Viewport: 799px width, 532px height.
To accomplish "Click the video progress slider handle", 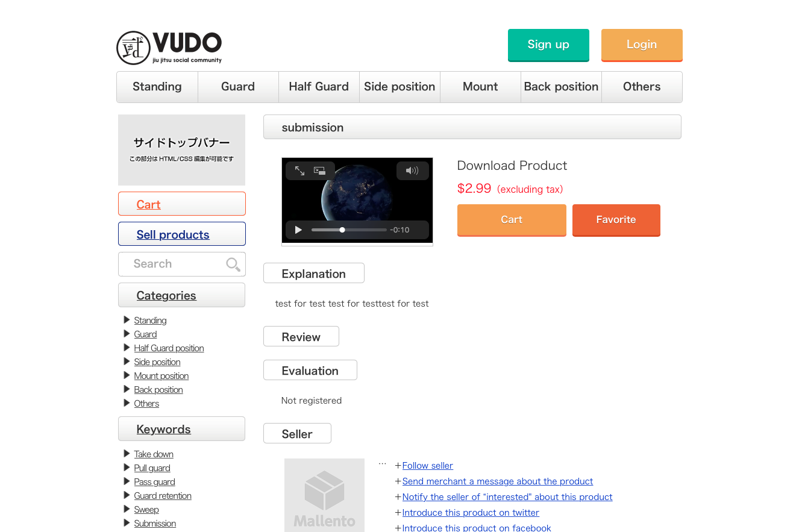I will [x=342, y=230].
